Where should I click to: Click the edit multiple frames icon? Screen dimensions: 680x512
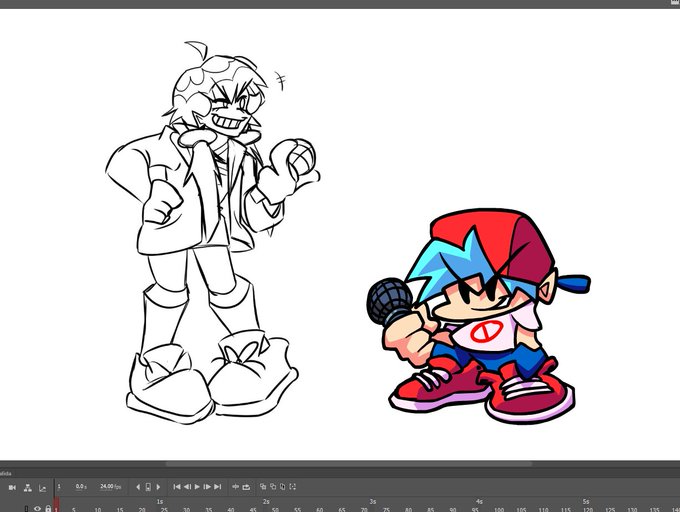(x=283, y=486)
